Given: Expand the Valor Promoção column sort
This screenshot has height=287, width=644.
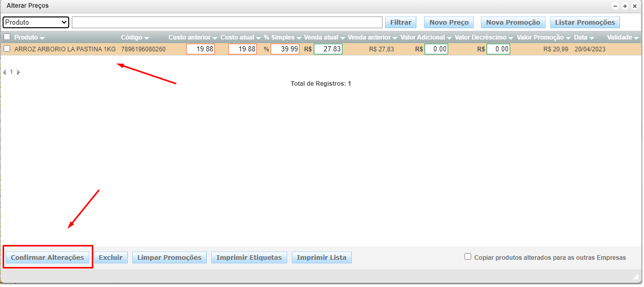Looking at the screenshot, I should pos(568,38).
